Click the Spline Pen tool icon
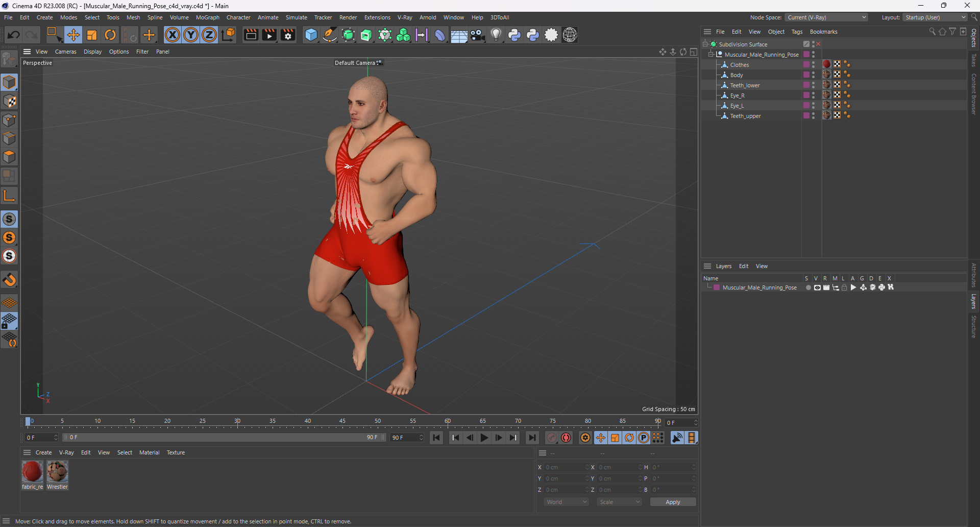Screen dimensions: 980x527 (x=330, y=35)
